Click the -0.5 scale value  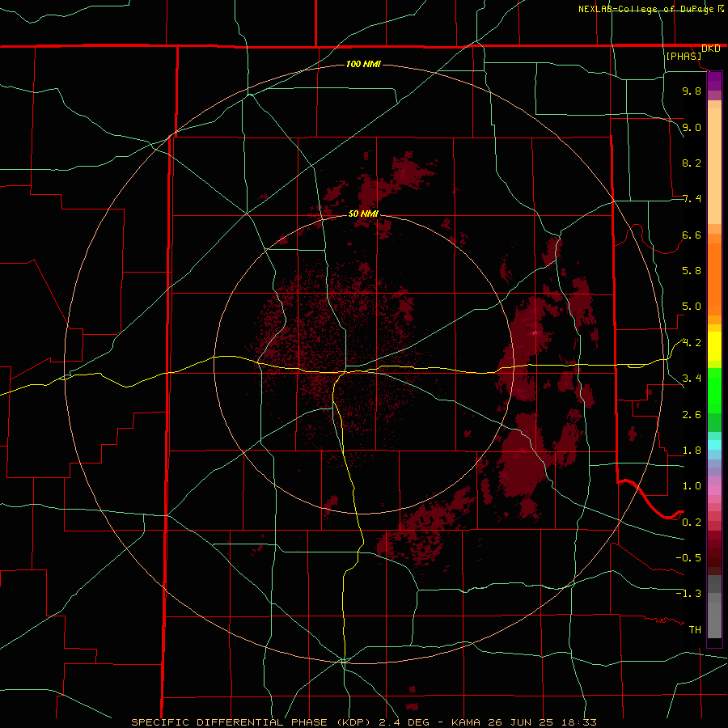coord(688,558)
